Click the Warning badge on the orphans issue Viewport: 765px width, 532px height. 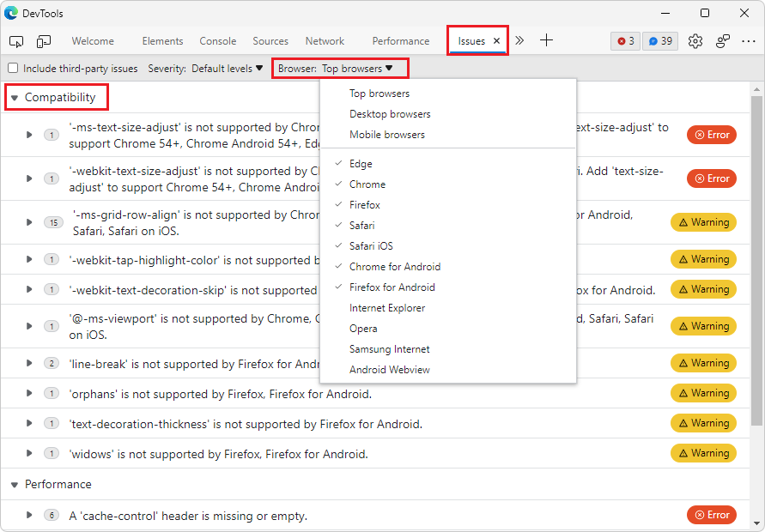[703, 392]
